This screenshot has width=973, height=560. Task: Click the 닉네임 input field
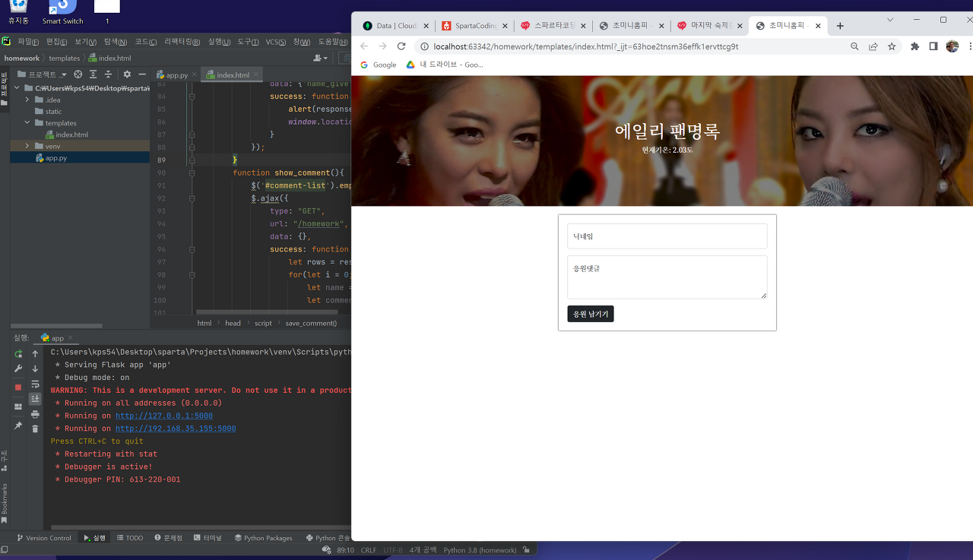click(x=667, y=236)
